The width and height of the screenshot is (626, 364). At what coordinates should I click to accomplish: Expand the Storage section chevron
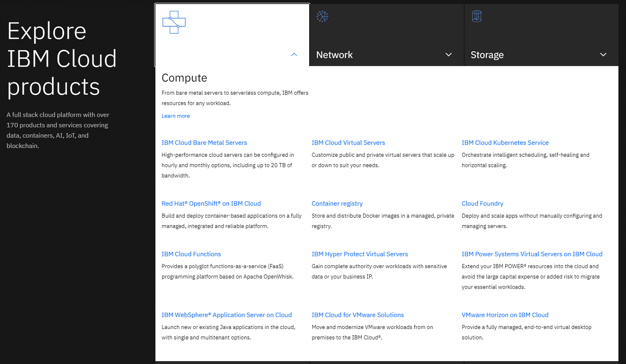[x=603, y=54]
